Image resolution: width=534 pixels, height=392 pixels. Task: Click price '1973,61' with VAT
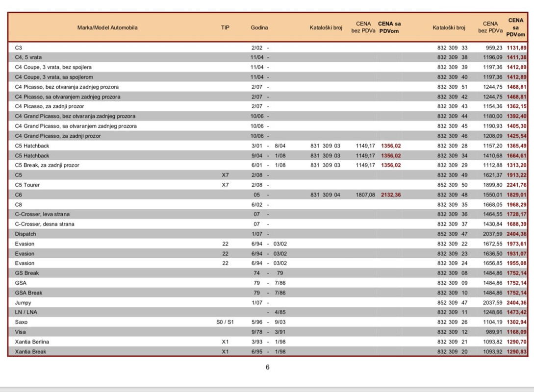tap(516, 244)
